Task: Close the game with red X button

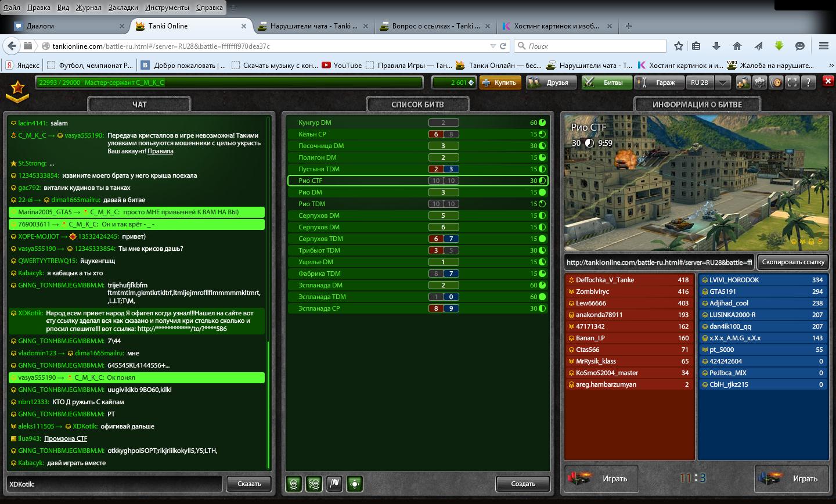Action: point(828,81)
